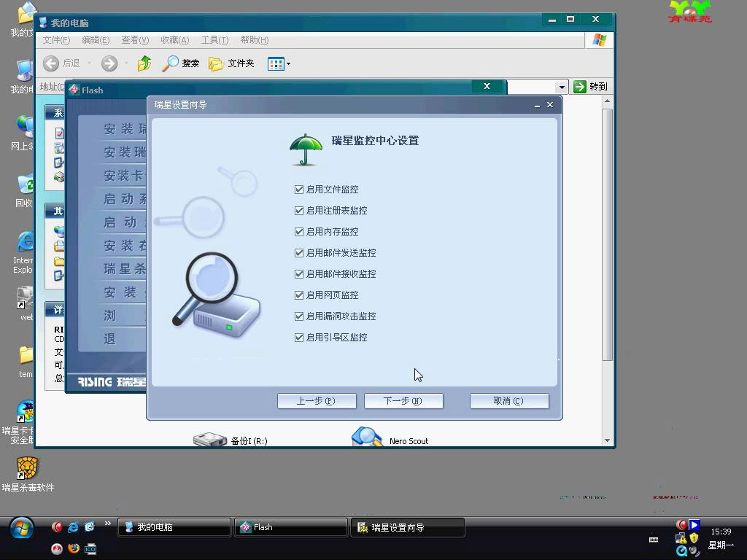The height and width of the screenshot is (560, 747).
Task: Click the scrollbar up arrow in 我的电脑
Action: (x=607, y=101)
